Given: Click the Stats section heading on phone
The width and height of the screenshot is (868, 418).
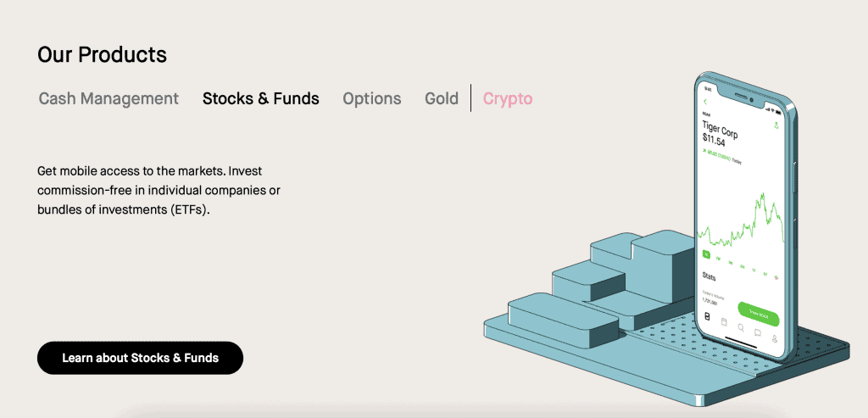Looking at the screenshot, I should click(709, 276).
